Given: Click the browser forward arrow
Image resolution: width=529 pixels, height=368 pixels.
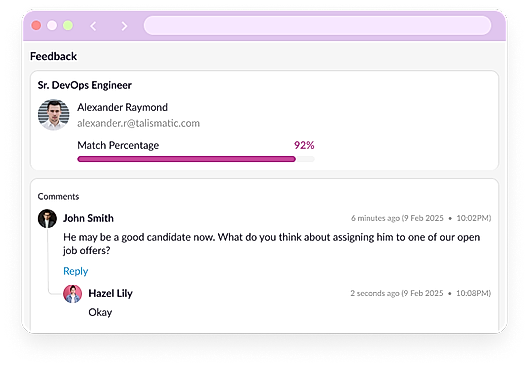Looking at the screenshot, I should tap(124, 26).
